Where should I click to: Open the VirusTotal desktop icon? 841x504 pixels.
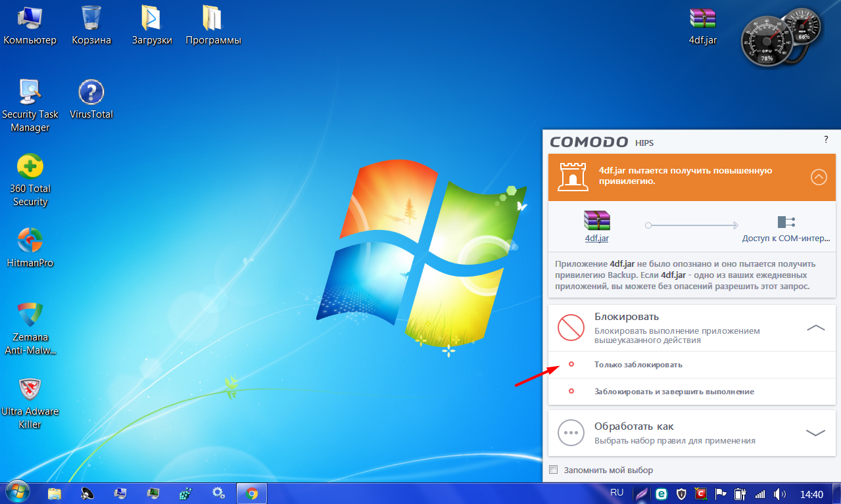point(91,93)
